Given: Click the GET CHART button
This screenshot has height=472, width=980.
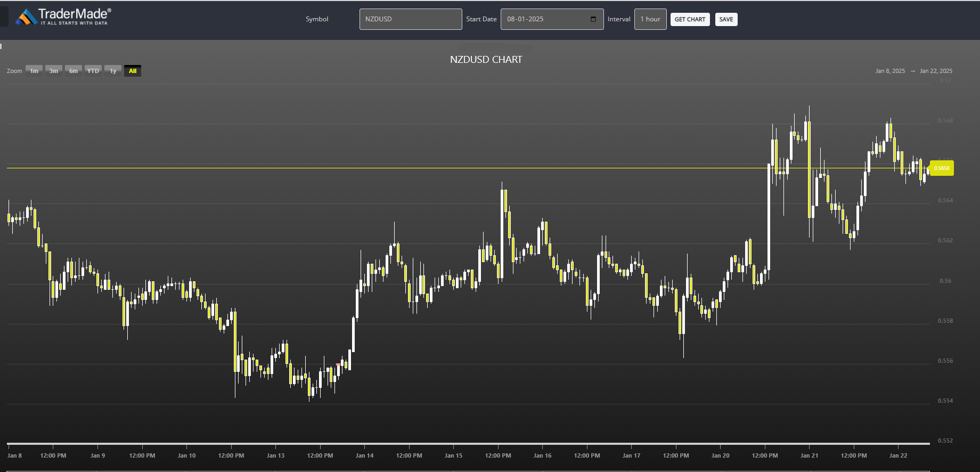Looking at the screenshot, I should (690, 20).
